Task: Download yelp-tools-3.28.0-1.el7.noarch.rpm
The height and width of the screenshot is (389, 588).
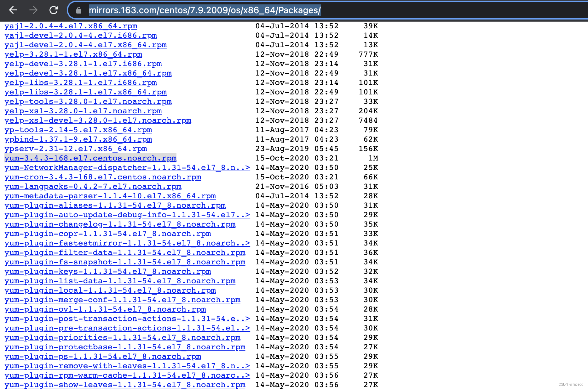Action: click(x=88, y=102)
